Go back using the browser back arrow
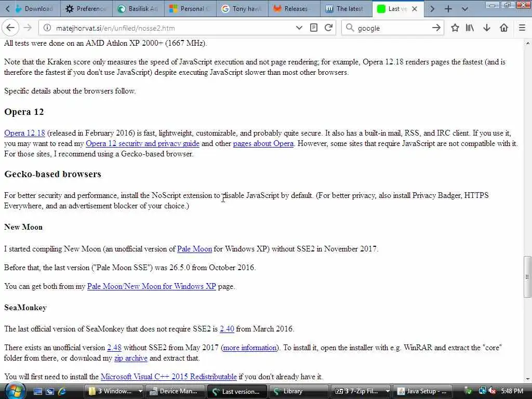The height and width of the screenshot is (399, 532). [x=10, y=28]
